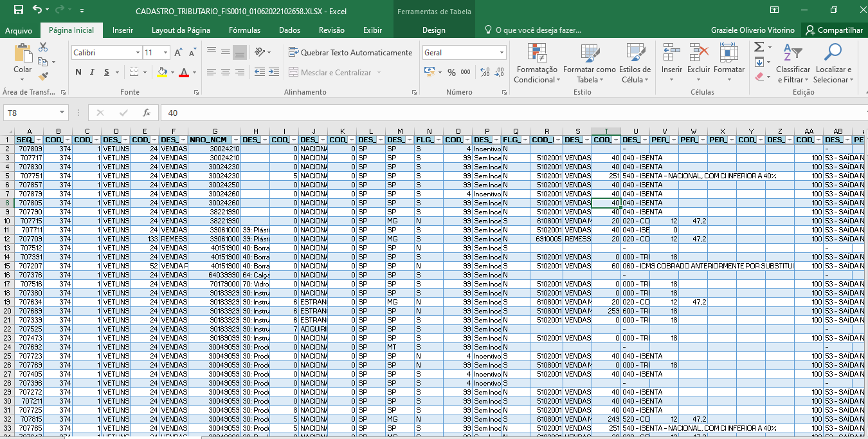Copy selection with the copy icon
Screen dimensions: 868x439
(x=43, y=62)
